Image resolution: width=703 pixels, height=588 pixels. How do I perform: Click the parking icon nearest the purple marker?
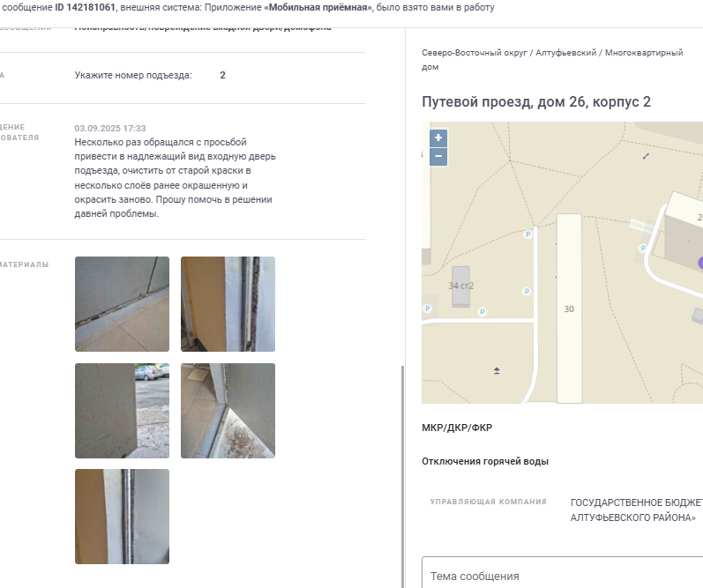tap(643, 248)
